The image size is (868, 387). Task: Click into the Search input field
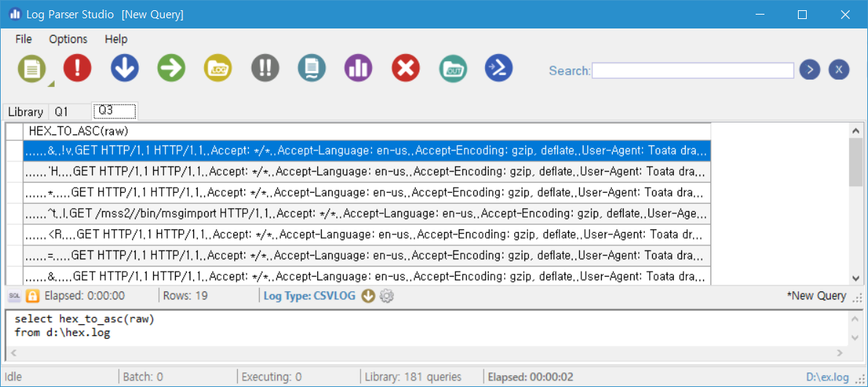pyautogui.click(x=693, y=70)
